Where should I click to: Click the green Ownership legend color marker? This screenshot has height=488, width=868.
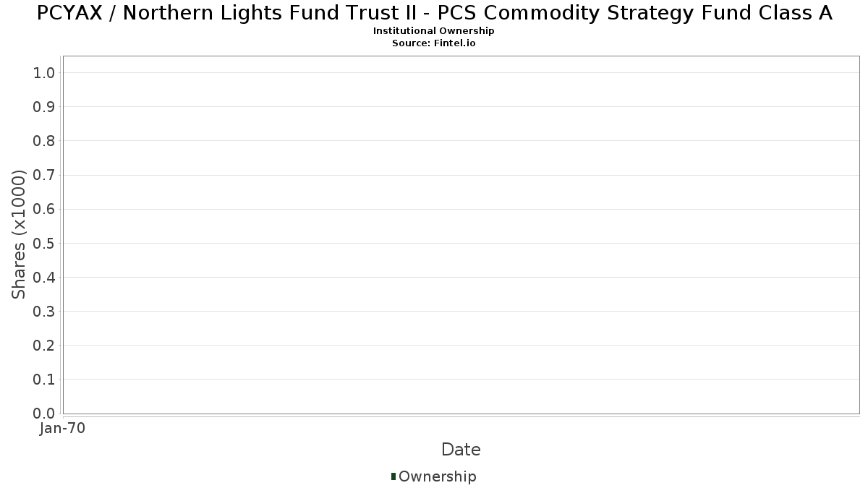coord(393,476)
